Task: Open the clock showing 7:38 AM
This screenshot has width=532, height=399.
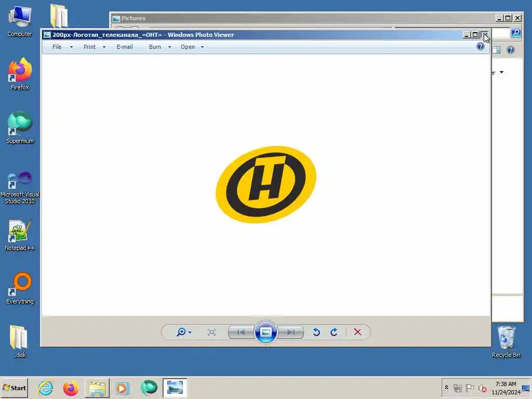Action: pyautogui.click(x=506, y=388)
